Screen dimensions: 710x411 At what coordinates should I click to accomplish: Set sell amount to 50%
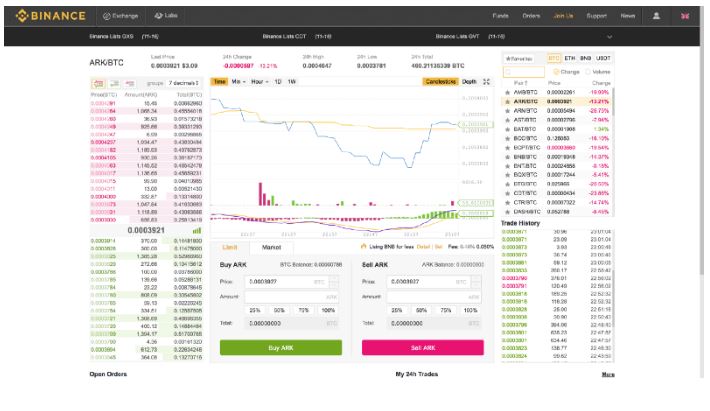(x=422, y=311)
